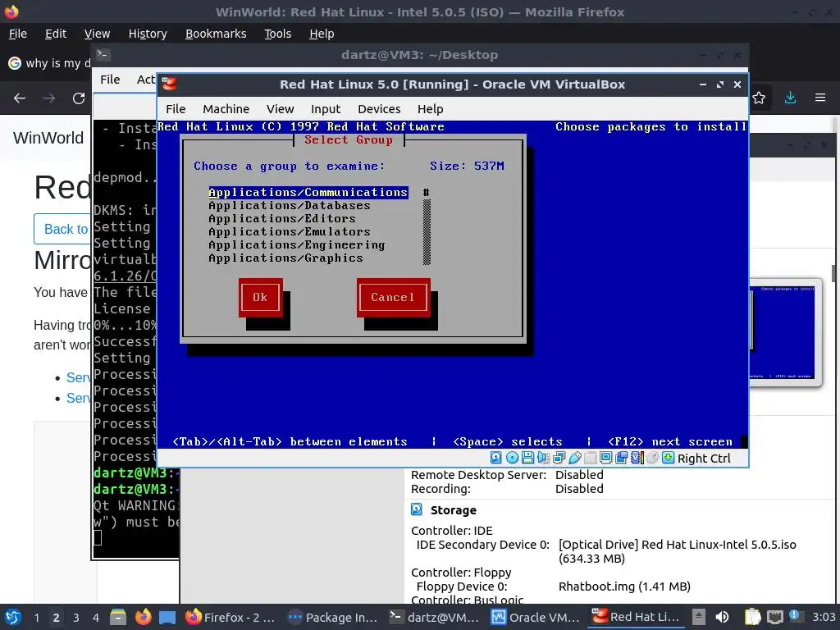840x630 pixels.
Task: Select Applications/Editors group
Action: click(x=282, y=218)
